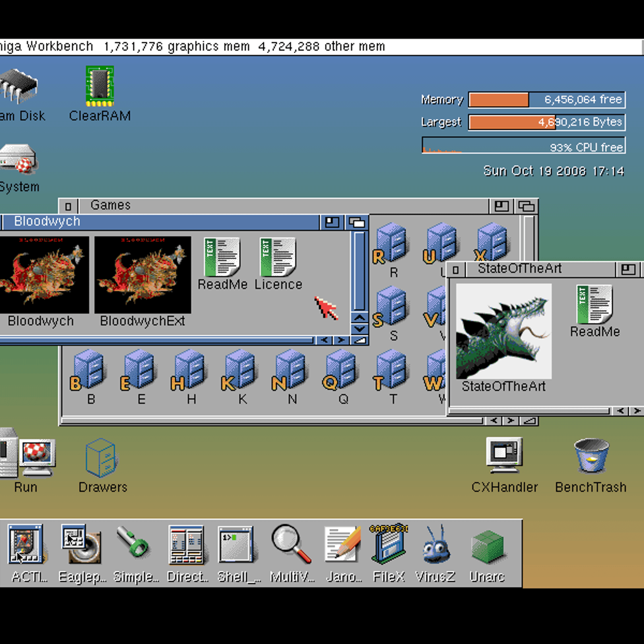Launch FileX dock icon
Viewport: 644px width, 644px height.
click(388, 543)
